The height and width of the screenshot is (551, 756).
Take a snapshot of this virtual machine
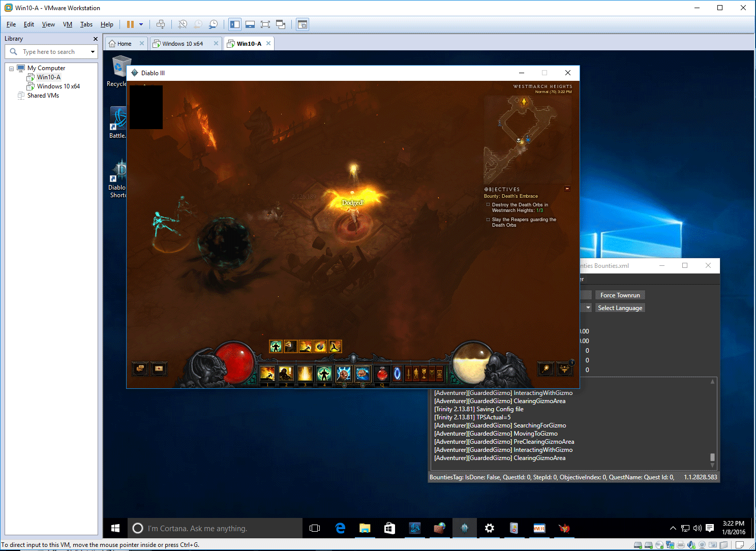(183, 24)
